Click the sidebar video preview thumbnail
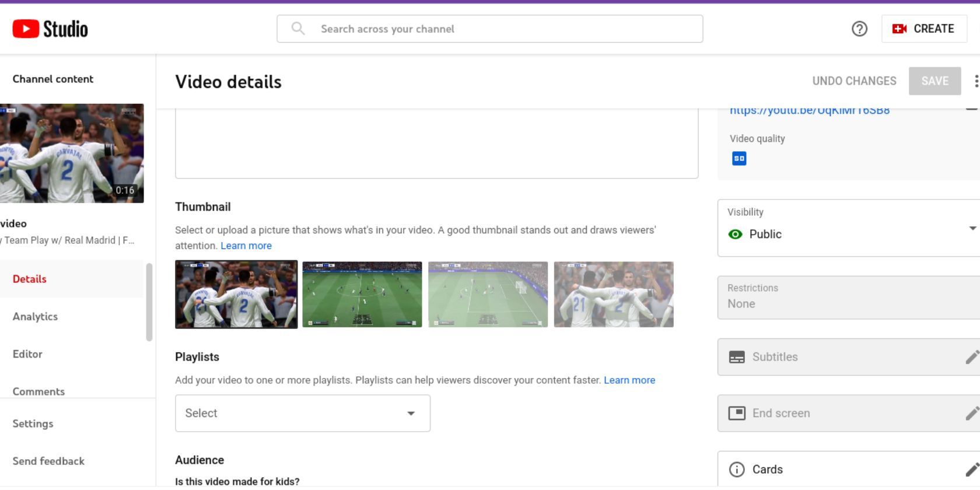Image resolution: width=980 pixels, height=490 pixels. (72, 153)
